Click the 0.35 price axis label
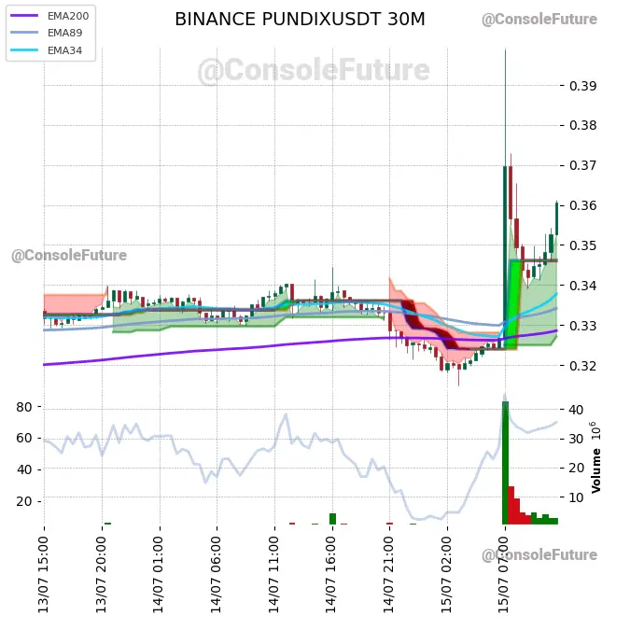644x644 pixels. [582, 245]
